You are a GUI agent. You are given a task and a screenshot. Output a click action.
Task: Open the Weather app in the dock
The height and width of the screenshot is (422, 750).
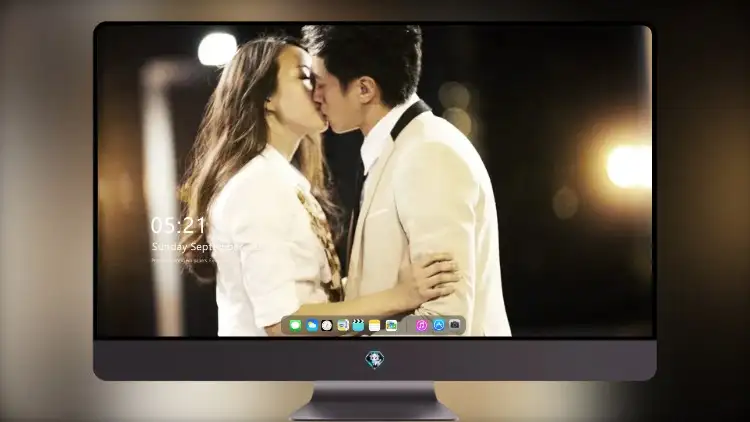click(311, 325)
